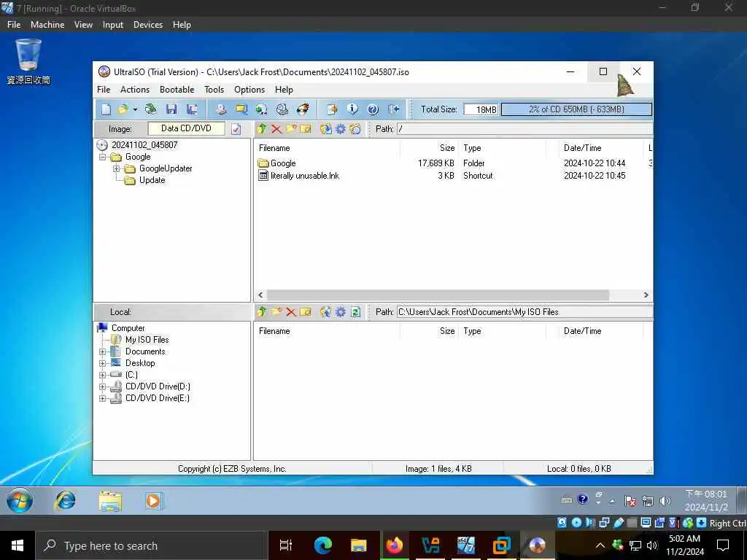Click the red X Delete icon in Local pane toolbar
Viewport: 747px width, 560px height.
point(291,312)
